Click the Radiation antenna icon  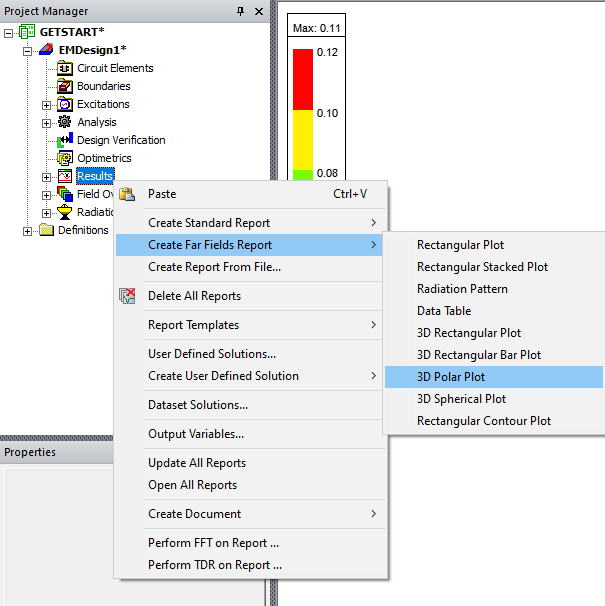click(x=65, y=212)
